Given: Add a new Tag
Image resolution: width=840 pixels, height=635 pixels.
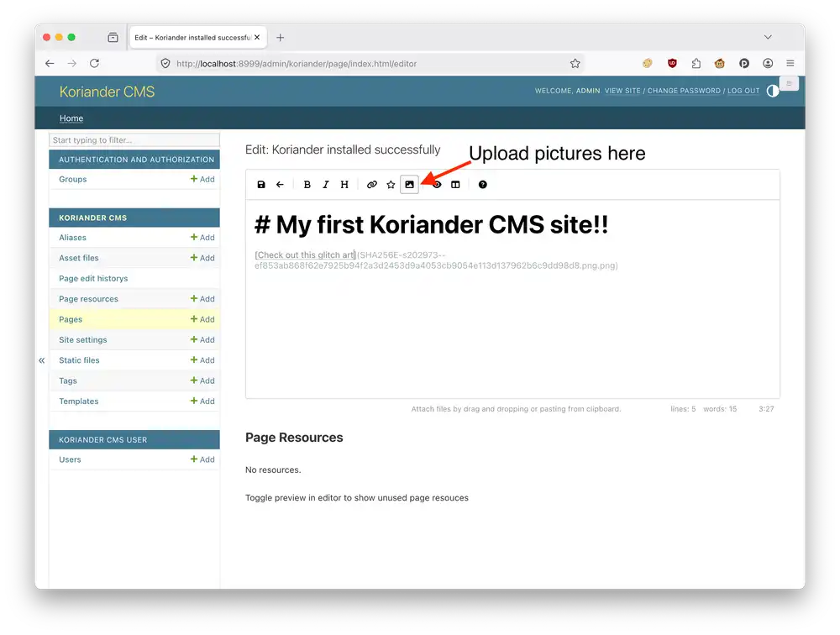Looking at the screenshot, I should click(202, 380).
